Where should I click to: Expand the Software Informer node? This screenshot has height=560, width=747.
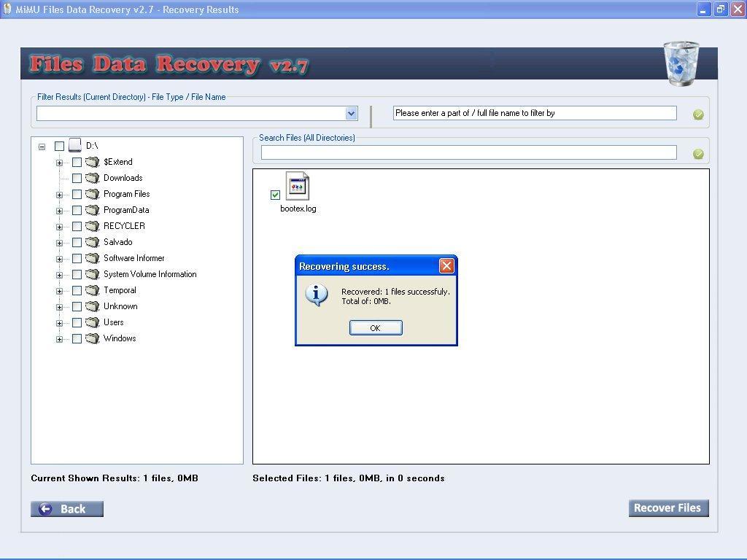(59, 259)
